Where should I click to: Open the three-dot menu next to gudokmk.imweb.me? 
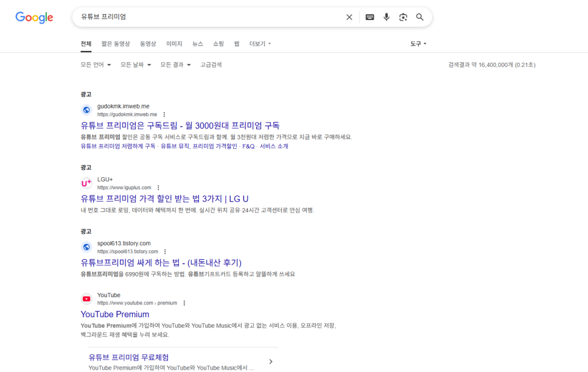coord(164,114)
